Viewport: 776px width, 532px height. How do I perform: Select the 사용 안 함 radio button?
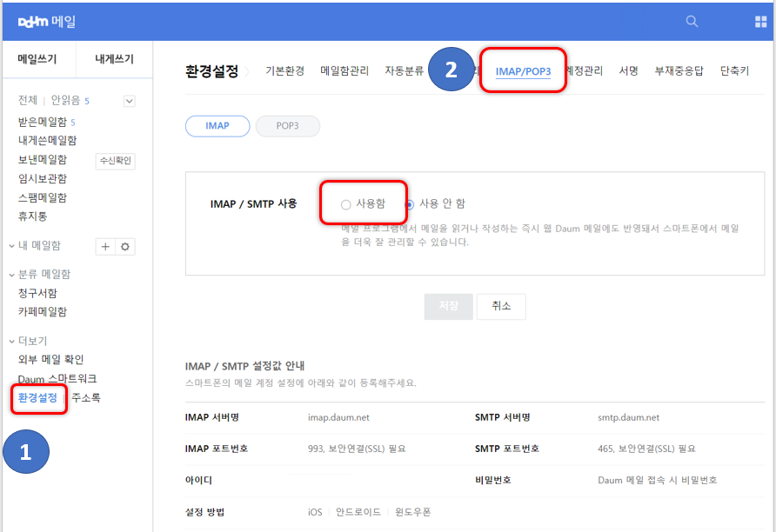[x=409, y=204]
